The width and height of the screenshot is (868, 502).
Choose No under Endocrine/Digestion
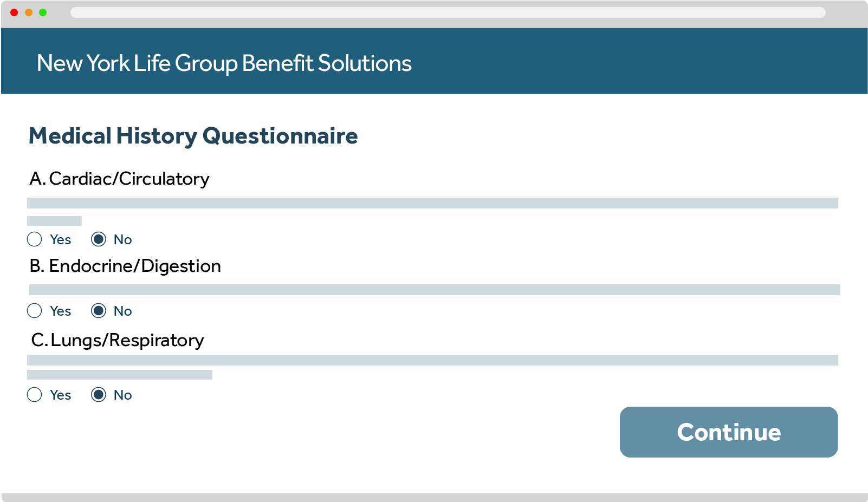coord(99,311)
